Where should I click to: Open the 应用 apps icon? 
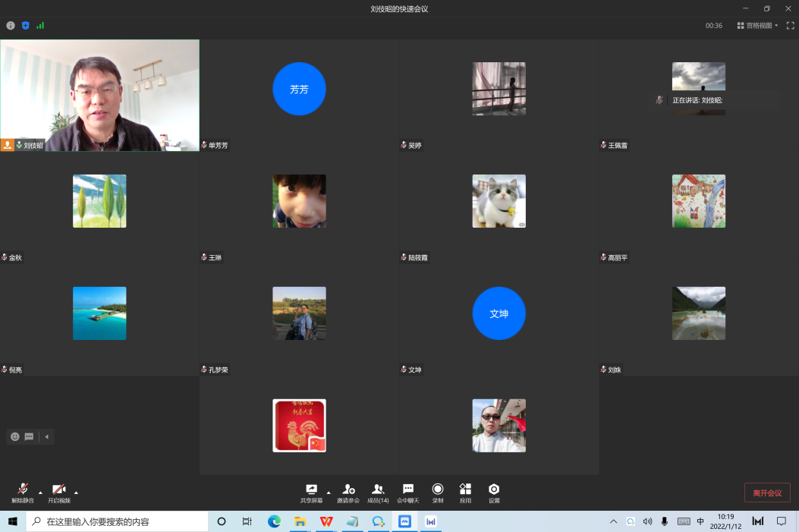[465, 490]
